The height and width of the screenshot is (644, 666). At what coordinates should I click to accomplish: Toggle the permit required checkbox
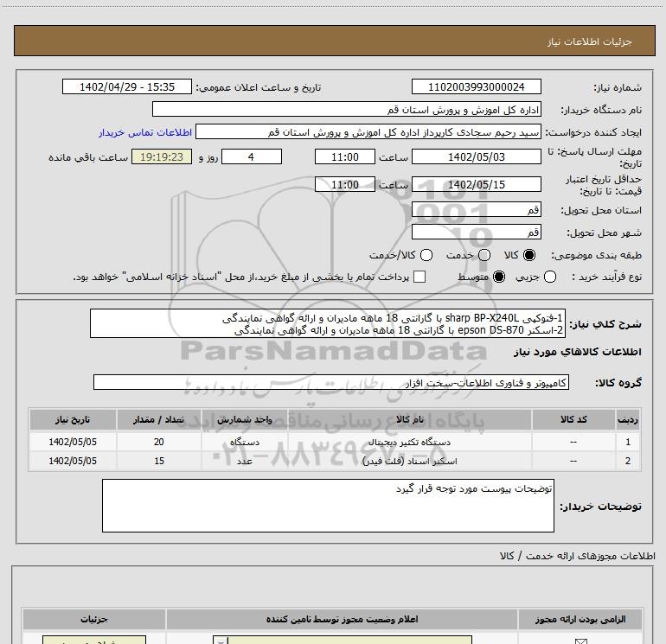pos(580,641)
